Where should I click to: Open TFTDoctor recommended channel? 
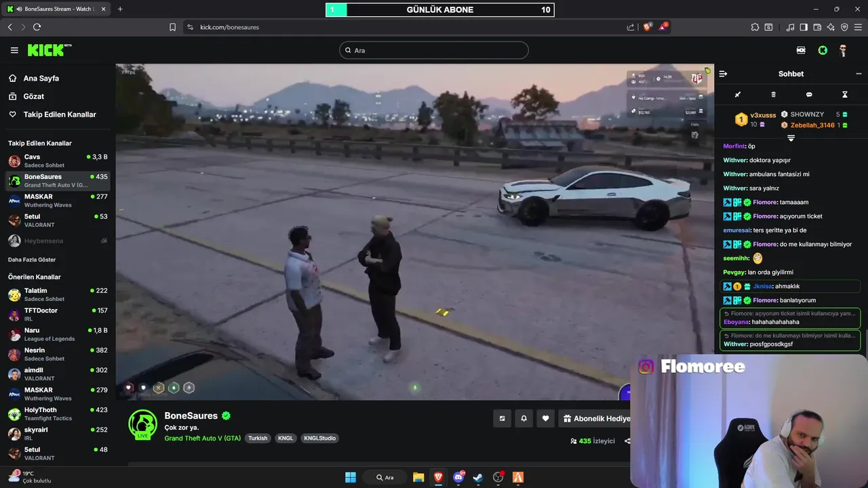click(58, 314)
